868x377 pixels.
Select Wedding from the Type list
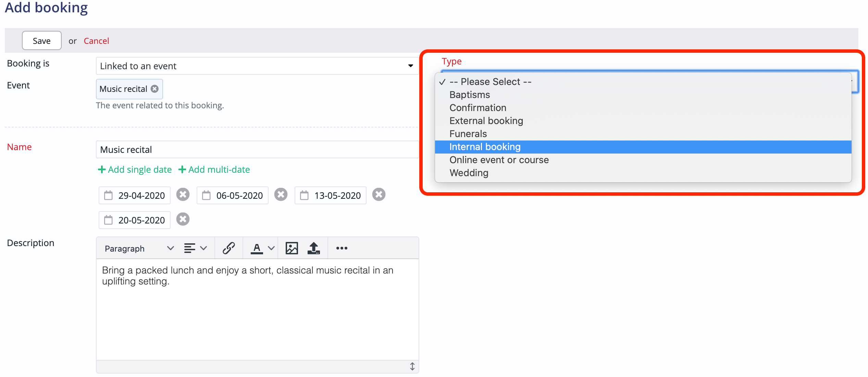pos(469,173)
